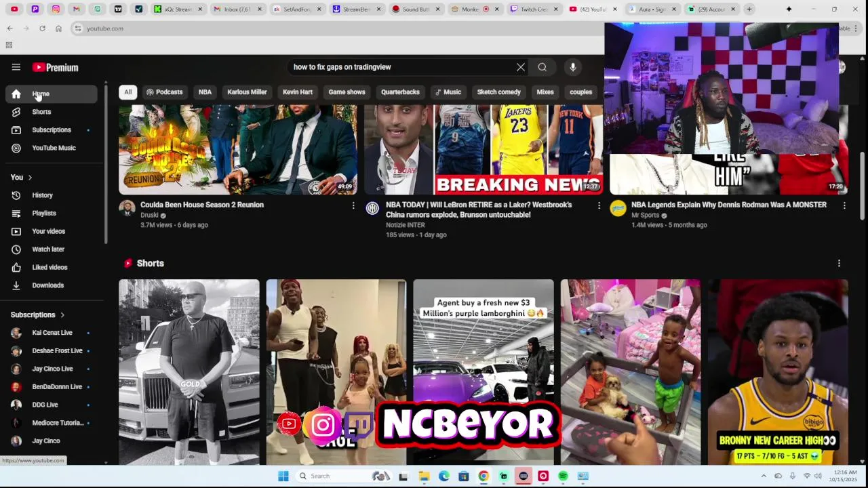
Task: Open Subscriptions in the sidebar
Action: 52,129
